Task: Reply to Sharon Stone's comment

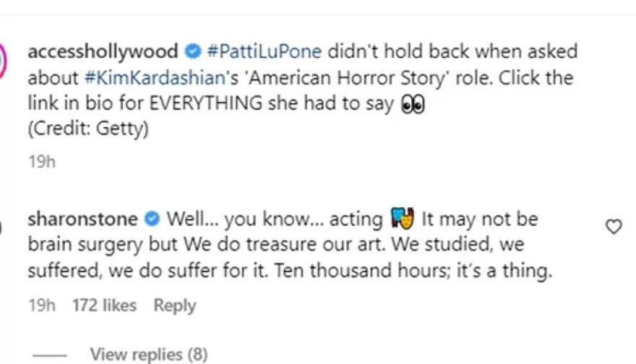Action: (x=174, y=305)
